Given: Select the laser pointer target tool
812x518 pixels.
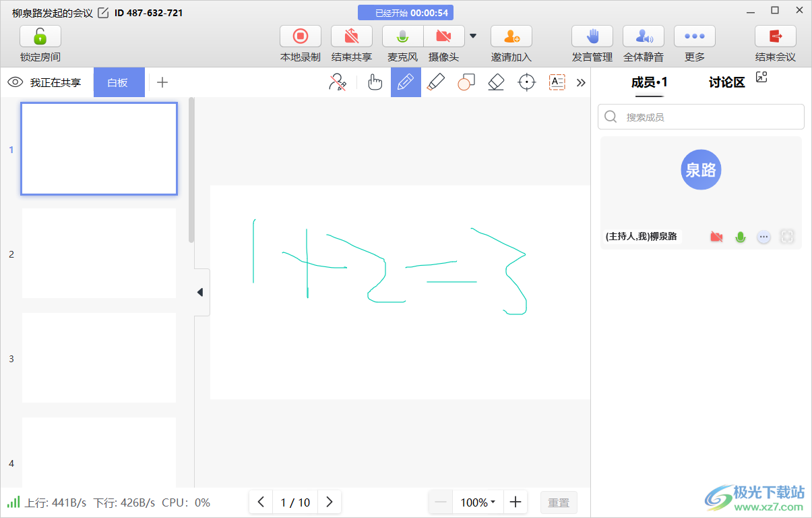Looking at the screenshot, I should coord(526,82).
